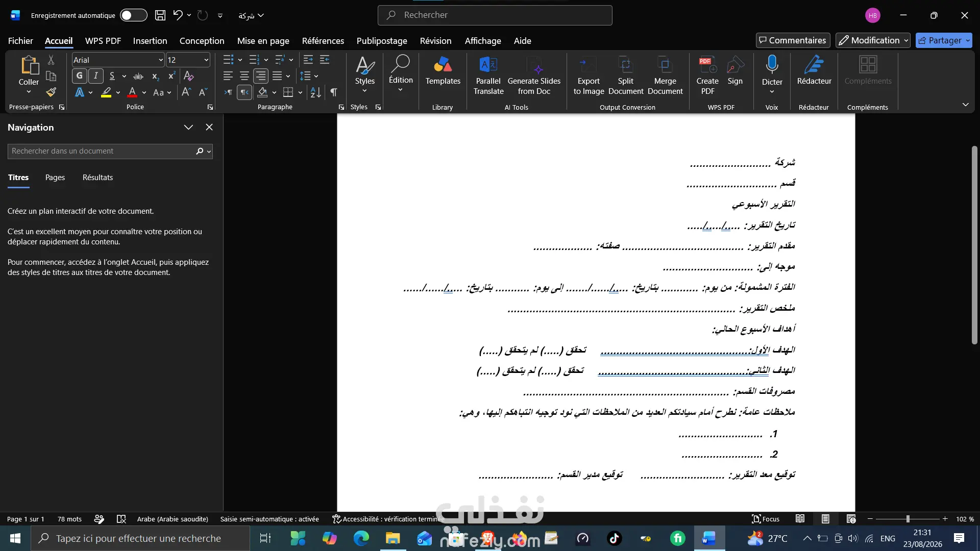This screenshot has width=980, height=551.
Task: Open zoom dialog via 102 % label
Action: click(x=965, y=519)
